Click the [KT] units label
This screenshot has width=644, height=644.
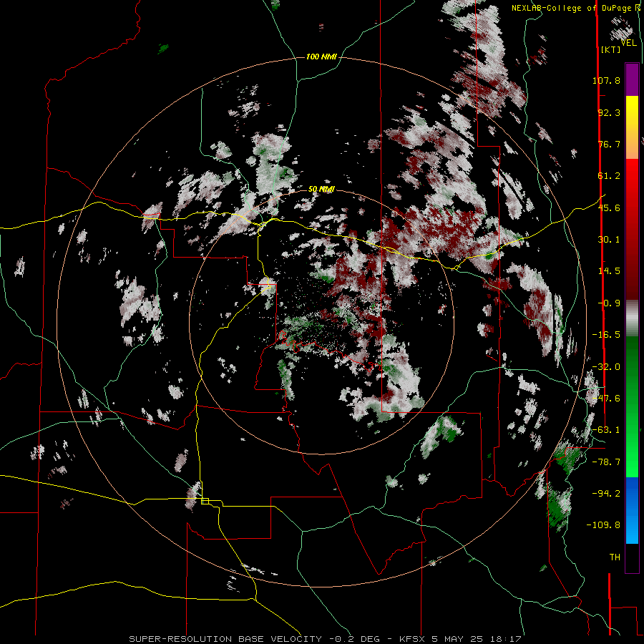(x=611, y=49)
